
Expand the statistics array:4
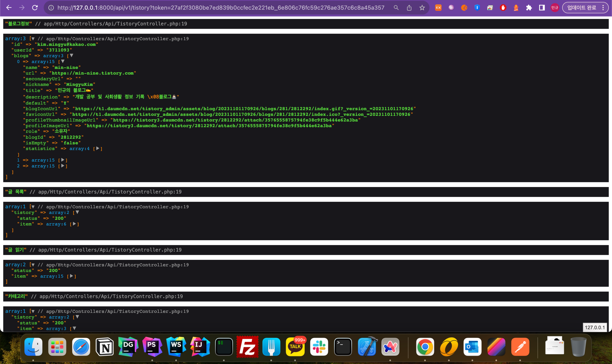click(98, 148)
